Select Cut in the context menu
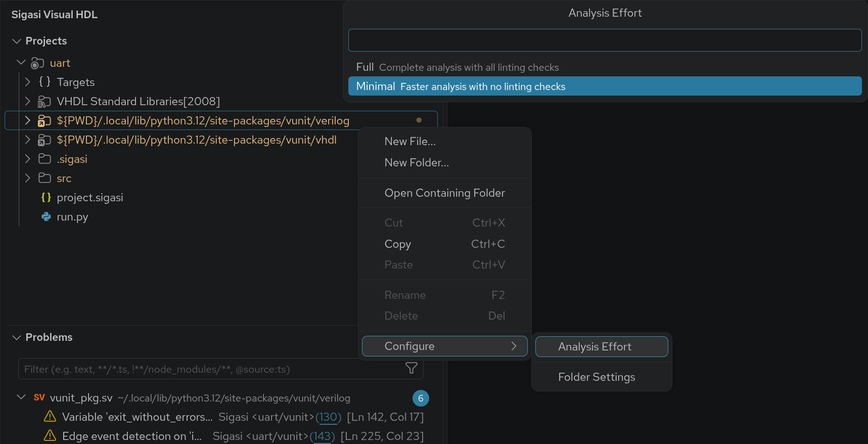Image resolution: width=868 pixels, height=444 pixels. (445, 223)
